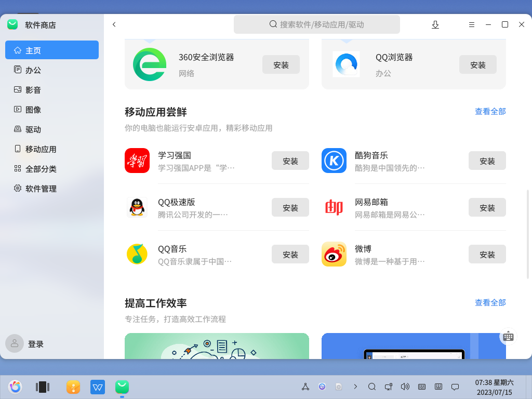Click the 学习强国 app title

click(x=175, y=155)
